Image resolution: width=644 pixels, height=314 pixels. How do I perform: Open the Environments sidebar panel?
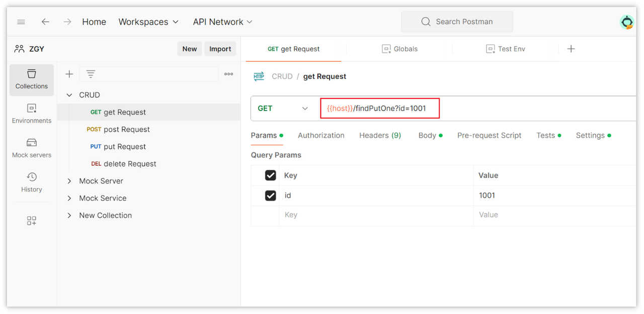point(32,114)
